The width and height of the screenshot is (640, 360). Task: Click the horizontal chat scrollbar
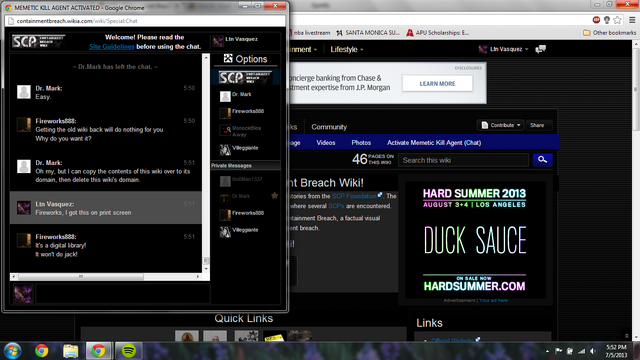pyautogui.click(x=106, y=277)
